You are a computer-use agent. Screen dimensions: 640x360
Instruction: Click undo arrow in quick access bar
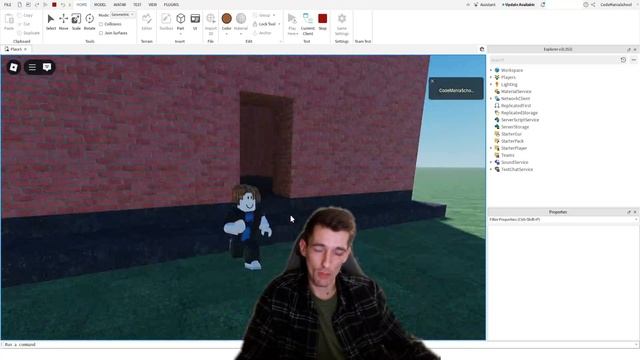click(62, 4)
